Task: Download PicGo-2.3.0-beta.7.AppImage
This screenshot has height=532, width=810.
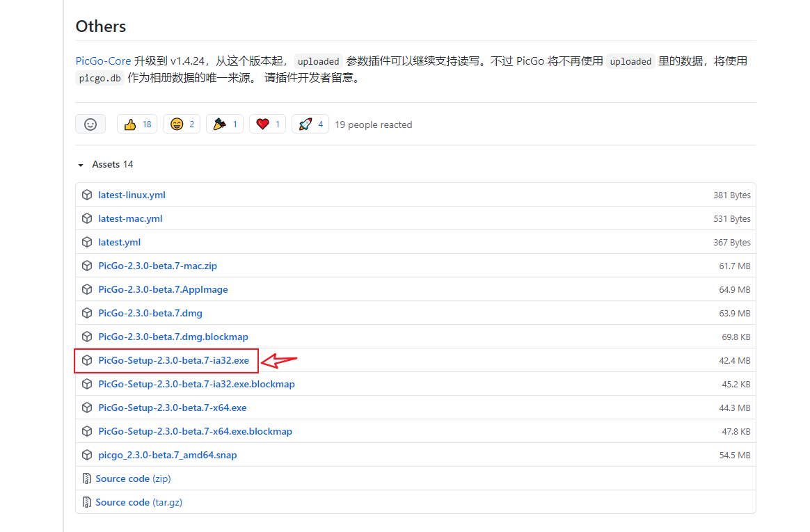Action: pyautogui.click(x=164, y=289)
